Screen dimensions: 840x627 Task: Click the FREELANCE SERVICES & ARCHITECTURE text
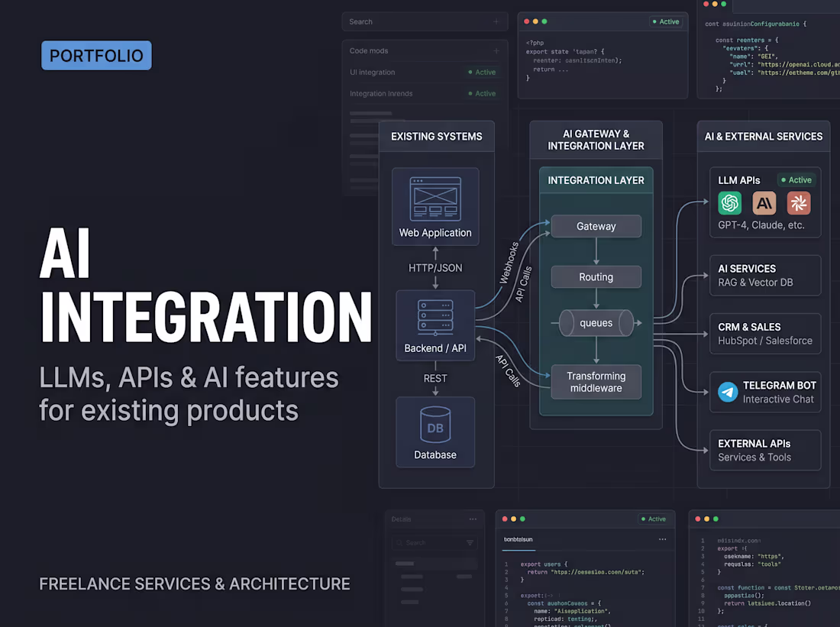click(195, 583)
